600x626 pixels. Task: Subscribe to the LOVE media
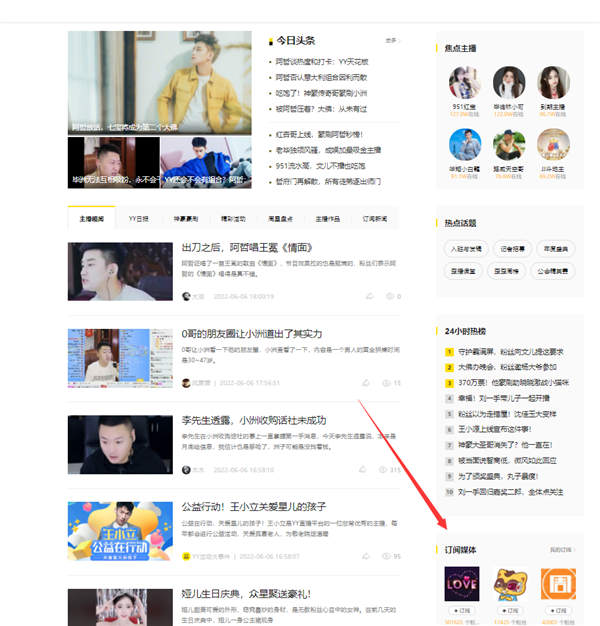pyautogui.click(x=462, y=610)
